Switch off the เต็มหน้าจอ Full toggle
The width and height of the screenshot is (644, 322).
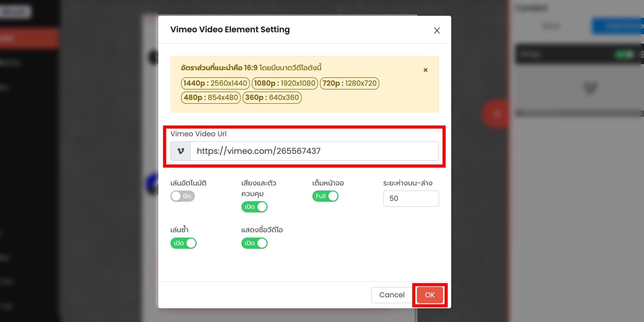(325, 196)
